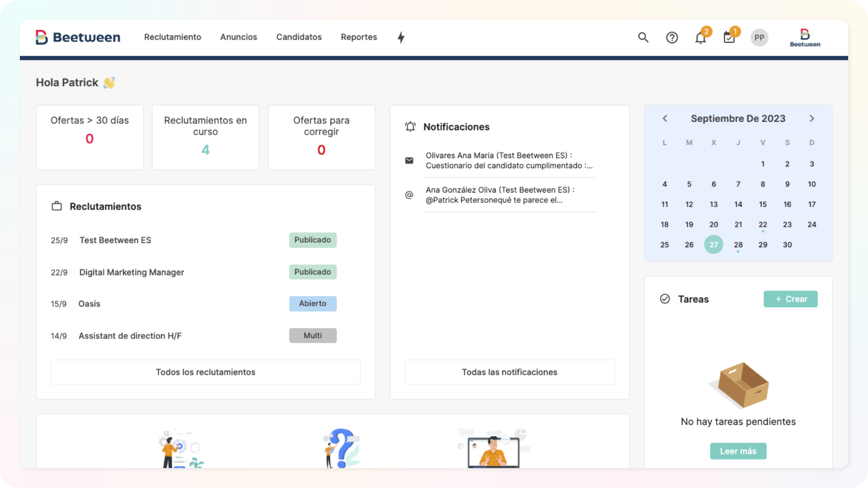
Task: Open Todos los reclutamientos
Action: point(205,372)
